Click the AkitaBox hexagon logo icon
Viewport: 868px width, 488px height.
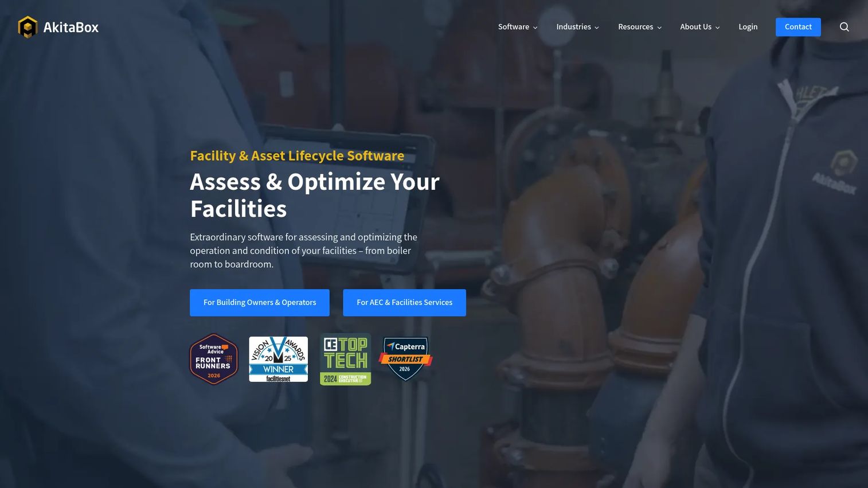28,27
